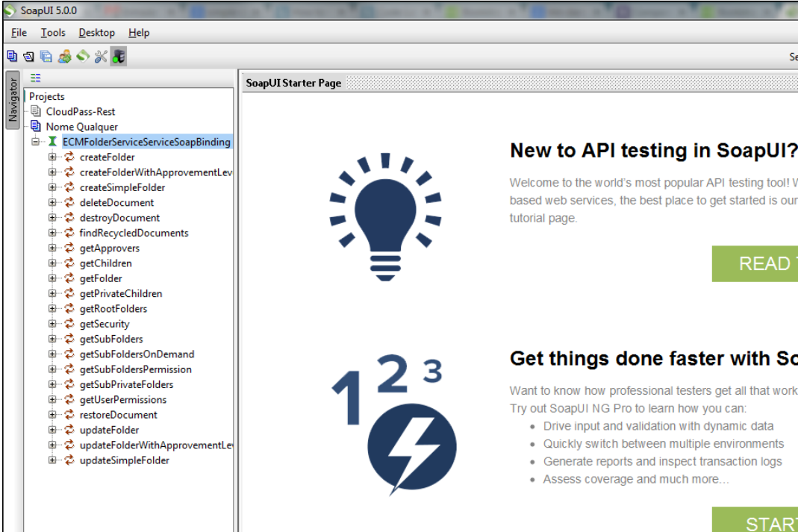
Task: Select the findRecycledDocuments operation name
Action: [x=134, y=233]
